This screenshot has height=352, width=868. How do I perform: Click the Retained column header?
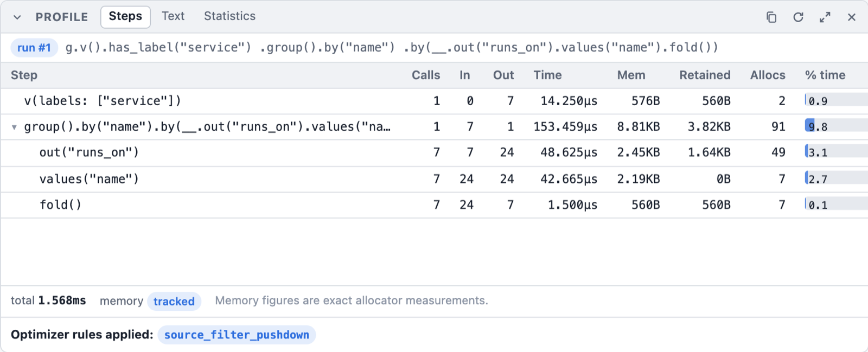pos(705,75)
